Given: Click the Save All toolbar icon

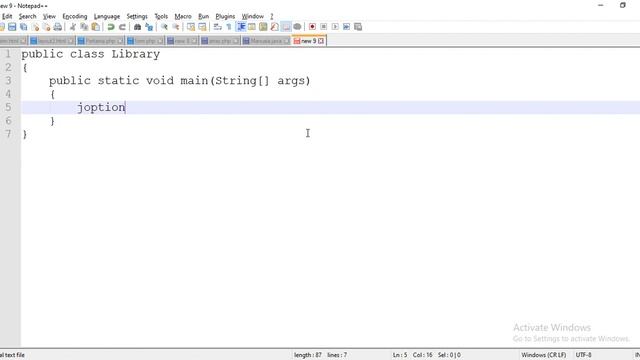Looking at the screenshot, I should [x=23, y=27].
